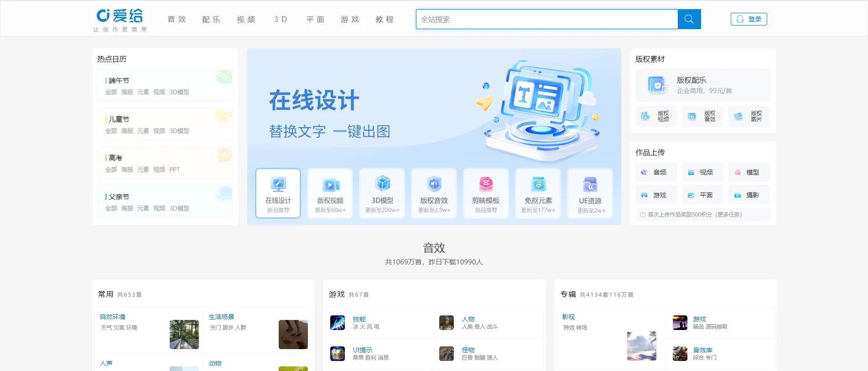Upload 音频 work button
Screen dimensions: 868x371
pyautogui.click(x=656, y=172)
